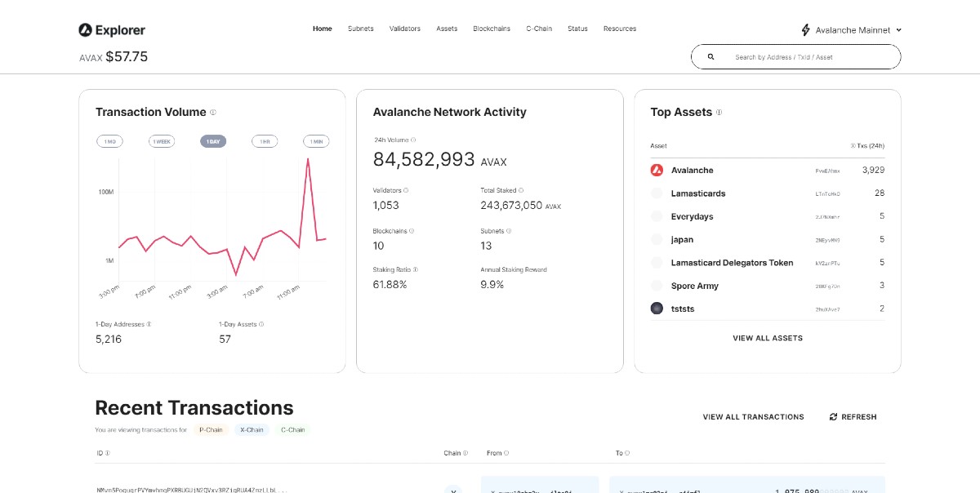Image resolution: width=980 pixels, height=493 pixels.
Task: Open the Avalanche asset name
Action: point(693,171)
